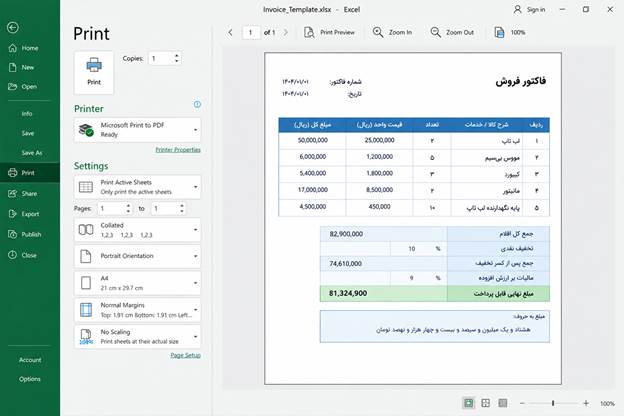Viewport: 624px width, 416px height.
Task: Click the Portrait Orientation page icon
Action: click(86, 256)
